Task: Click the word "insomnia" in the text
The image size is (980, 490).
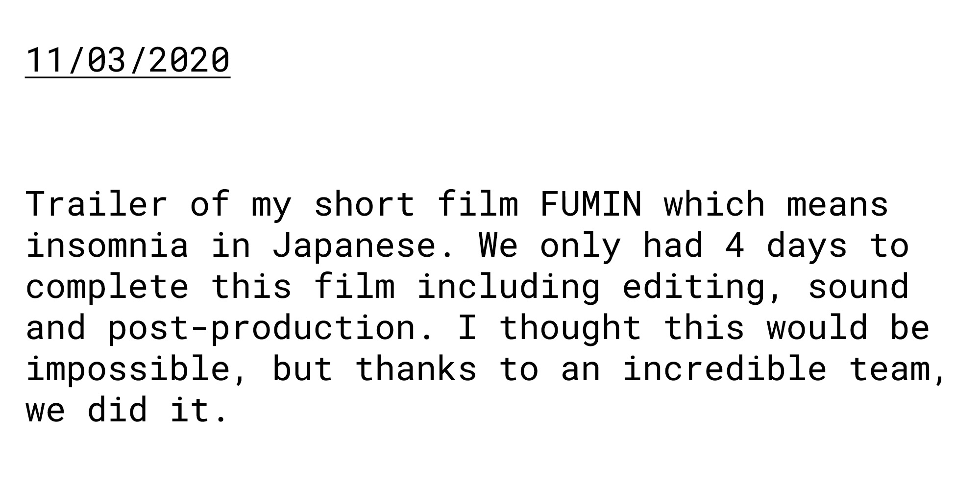Action: coord(107,245)
